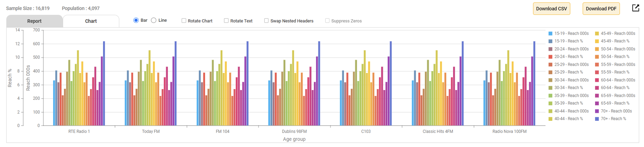Switch to the Chart tab
This screenshot has height=147, width=644.
(91, 21)
